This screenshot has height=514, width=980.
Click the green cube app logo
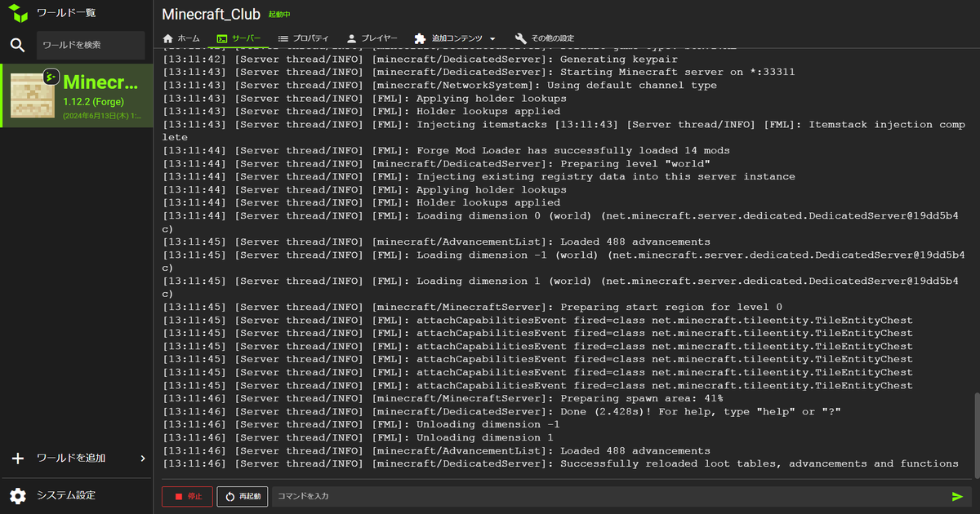[18, 13]
